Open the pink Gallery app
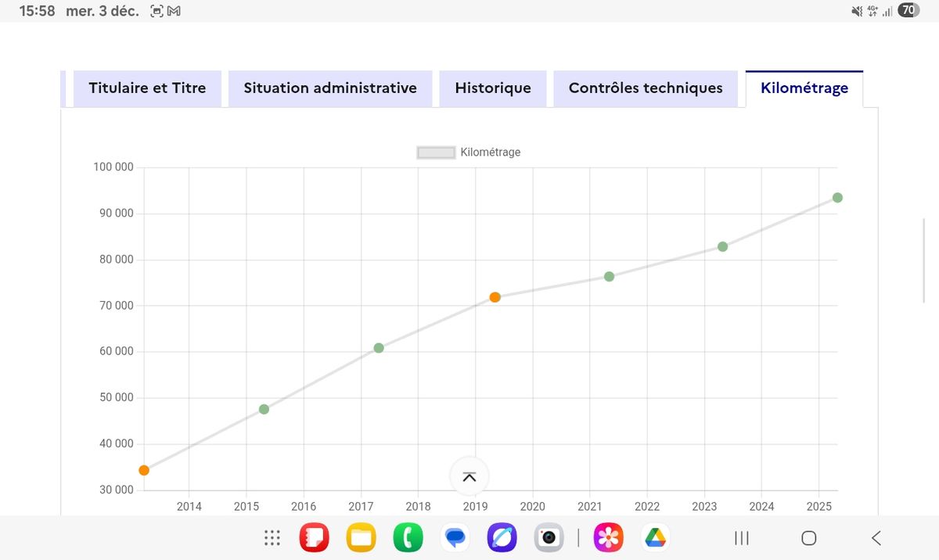The image size is (939, 560). coord(608,537)
